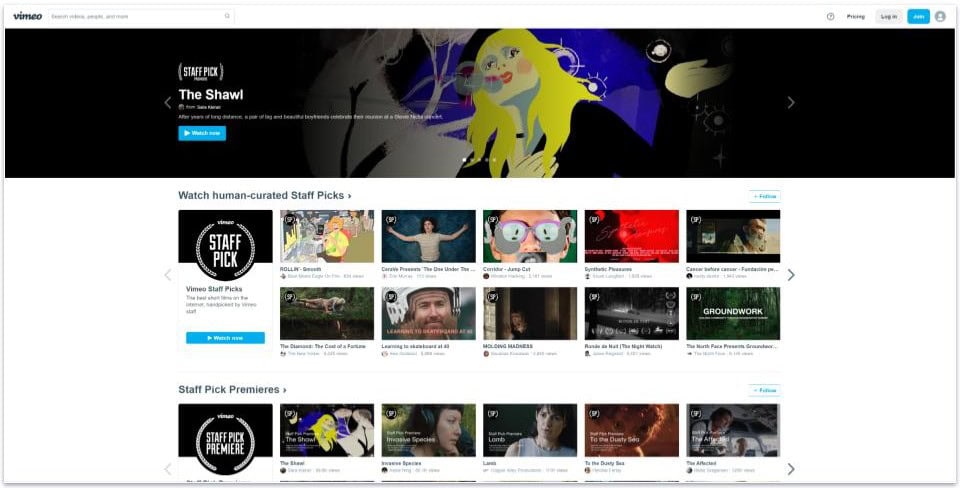Screen dimensions: 960x488
Task: Open the help question mark icon
Action: click(830, 17)
